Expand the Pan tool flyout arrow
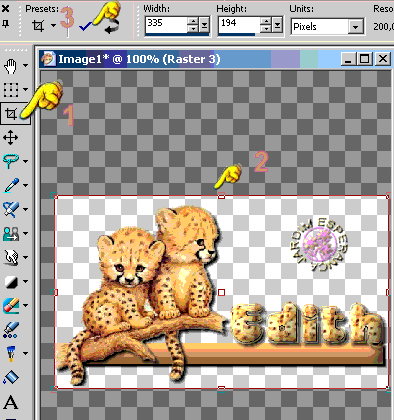Image resolution: width=394 pixels, height=420 pixels. coord(26,66)
